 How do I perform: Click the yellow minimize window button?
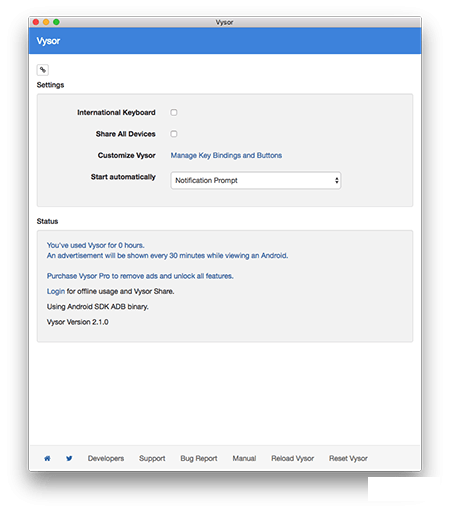(46, 22)
